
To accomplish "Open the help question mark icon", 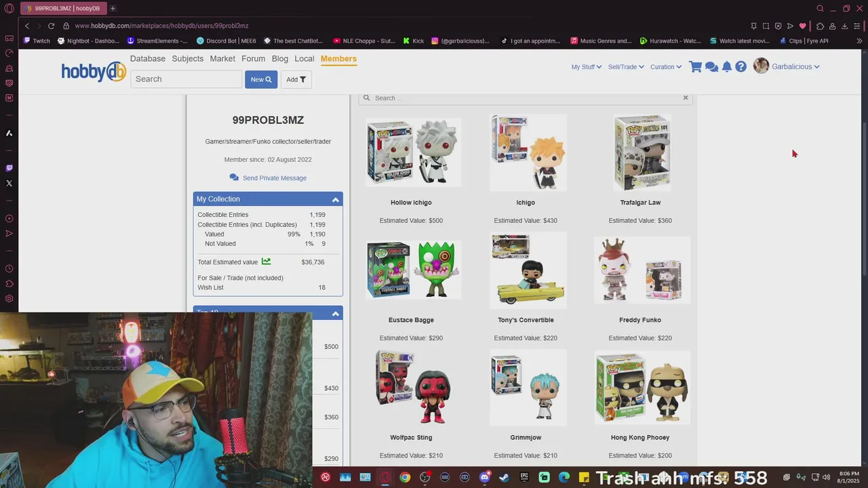I will coord(741,66).
